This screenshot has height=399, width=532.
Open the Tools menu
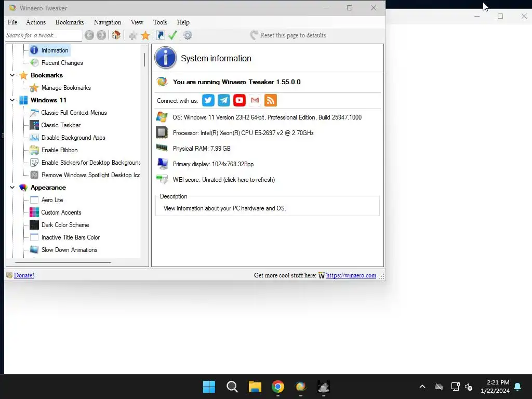click(160, 22)
